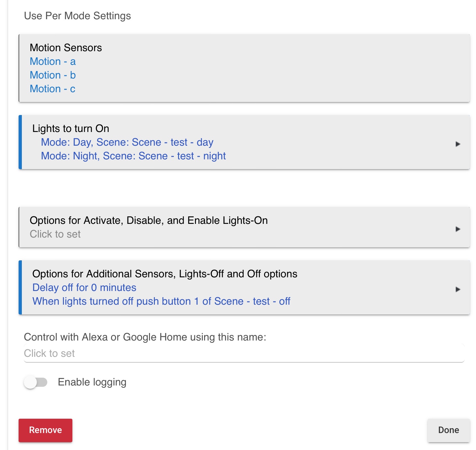Expand Options for Activate, Disable, and Enable Lights-On
The width and height of the screenshot is (476, 450).
point(459,229)
